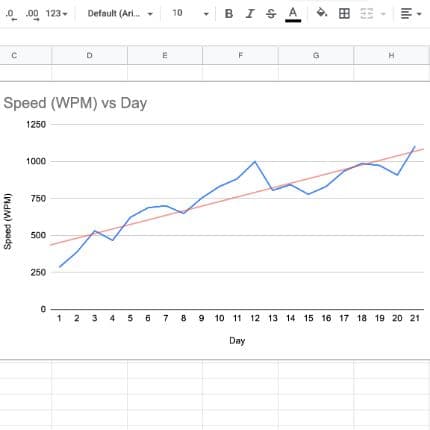Click the Day horizontal axis title

click(x=237, y=340)
